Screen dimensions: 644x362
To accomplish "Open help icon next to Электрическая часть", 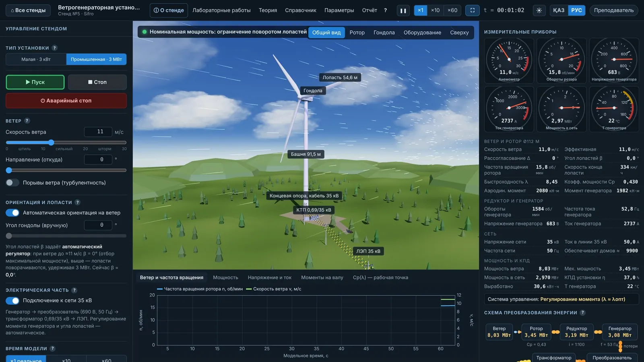I will tap(74, 290).
